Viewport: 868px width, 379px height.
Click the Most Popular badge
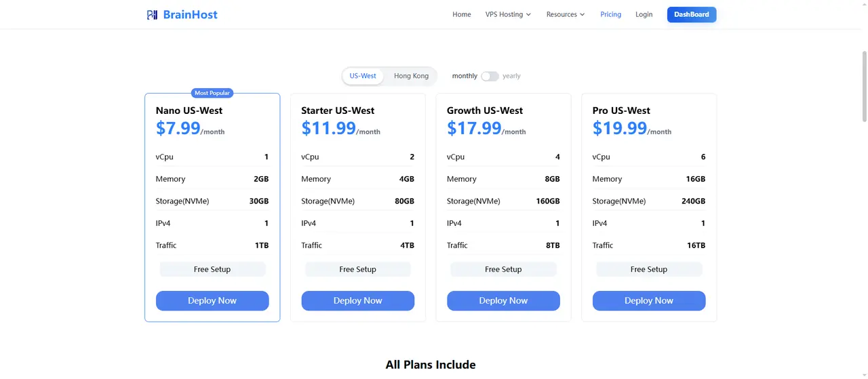tap(212, 93)
